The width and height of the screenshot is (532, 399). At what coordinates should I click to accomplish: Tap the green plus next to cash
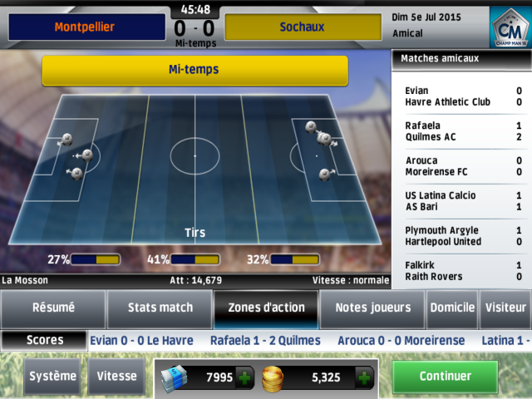pyautogui.click(x=244, y=377)
